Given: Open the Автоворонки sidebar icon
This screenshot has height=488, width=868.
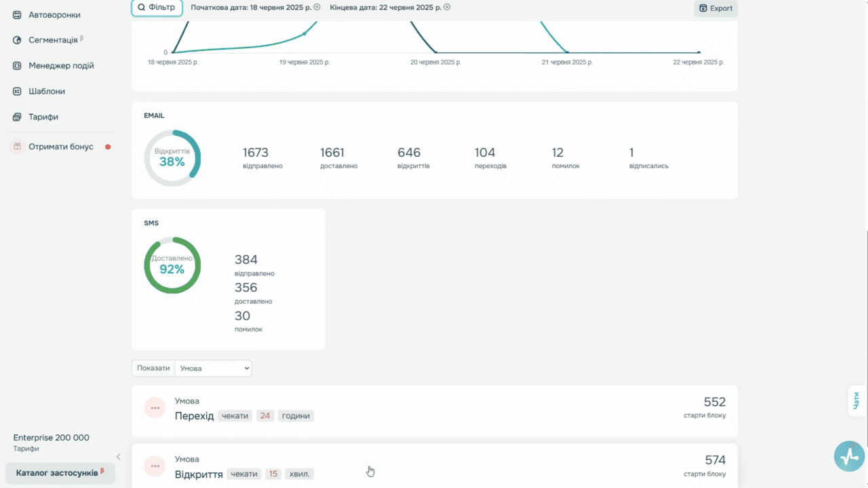Looking at the screenshot, I should pyautogui.click(x=17, y=14).
